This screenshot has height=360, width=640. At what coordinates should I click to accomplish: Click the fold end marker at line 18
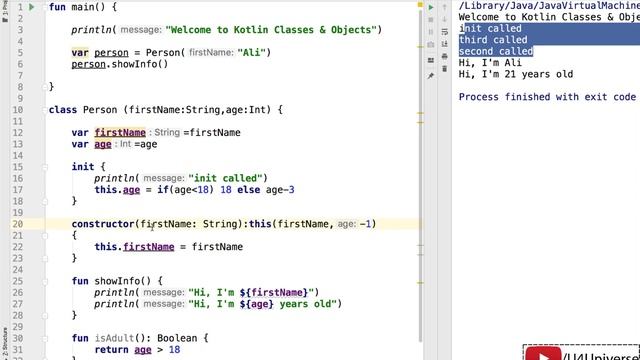pyautogui.click(x=44, y=201)
